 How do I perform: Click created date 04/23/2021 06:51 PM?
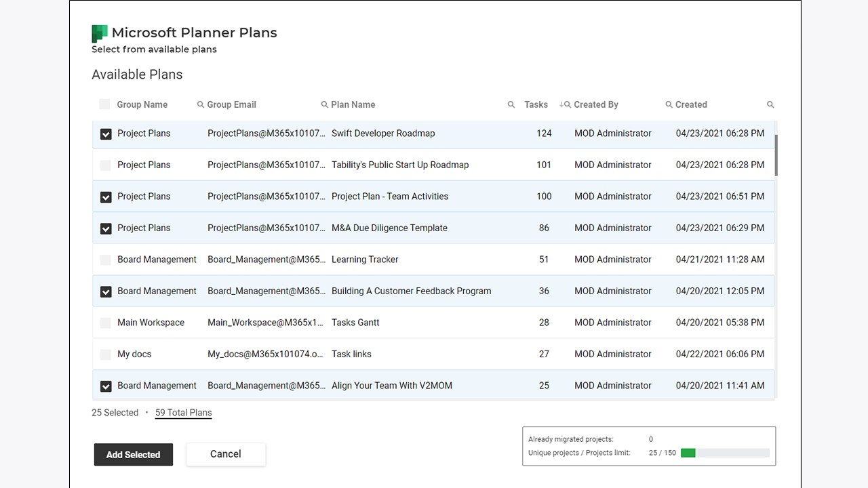(x=720, y=197)
